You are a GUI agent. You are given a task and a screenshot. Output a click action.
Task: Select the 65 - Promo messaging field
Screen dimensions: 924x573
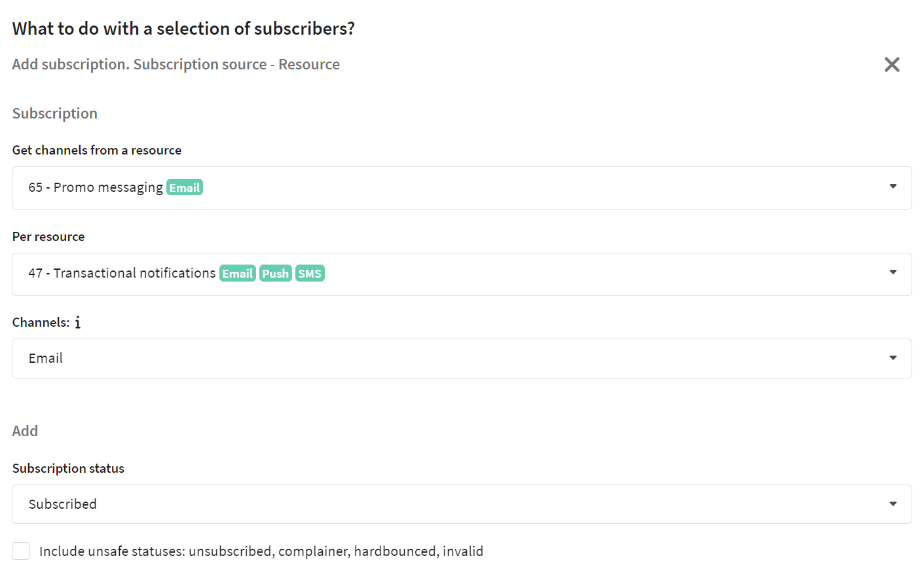(462, 188)
